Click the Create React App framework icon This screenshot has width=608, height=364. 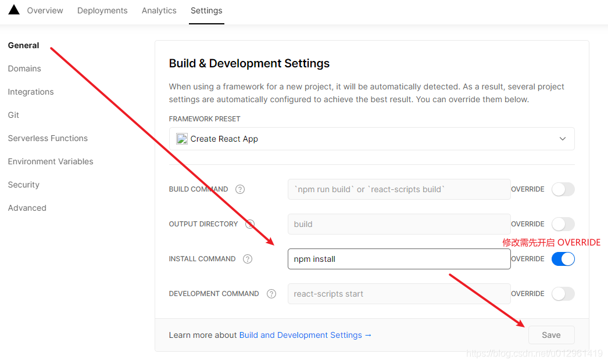coord(182,139)
